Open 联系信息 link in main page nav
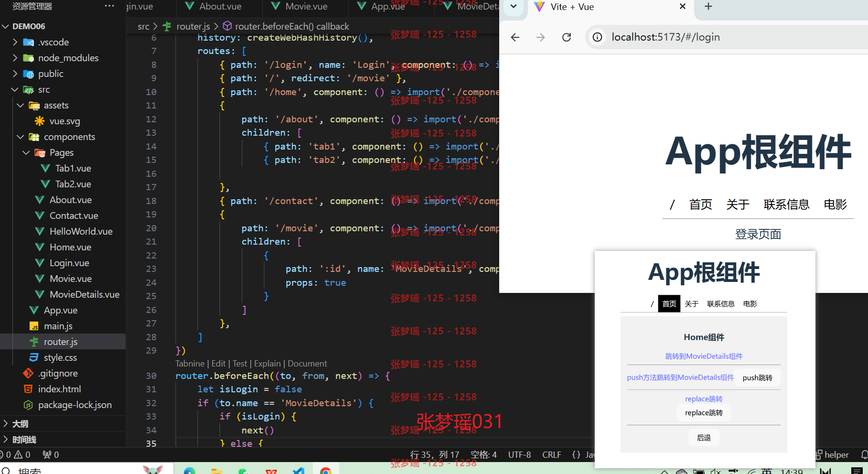Viewport: 868px width, 474px height. 786,205
